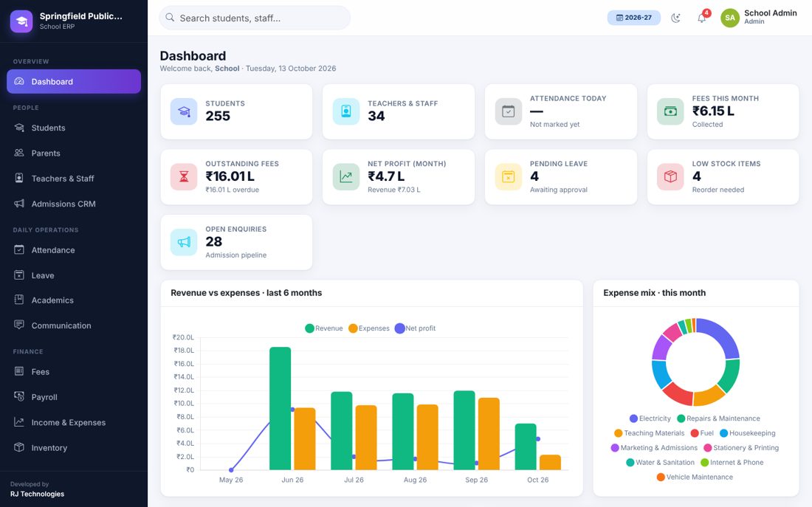Toggle Revenue series in chart legend
812x507 pixels.
tap(324, 328)
